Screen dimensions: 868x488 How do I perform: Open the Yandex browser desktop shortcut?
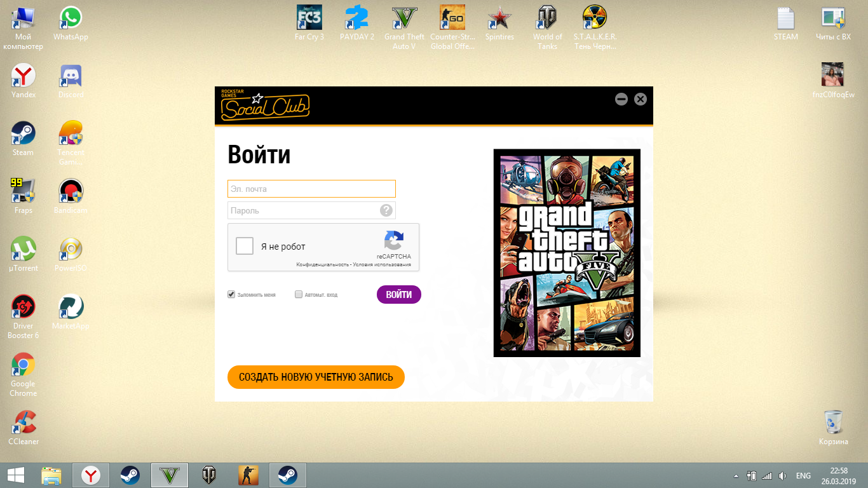point(24,81)
